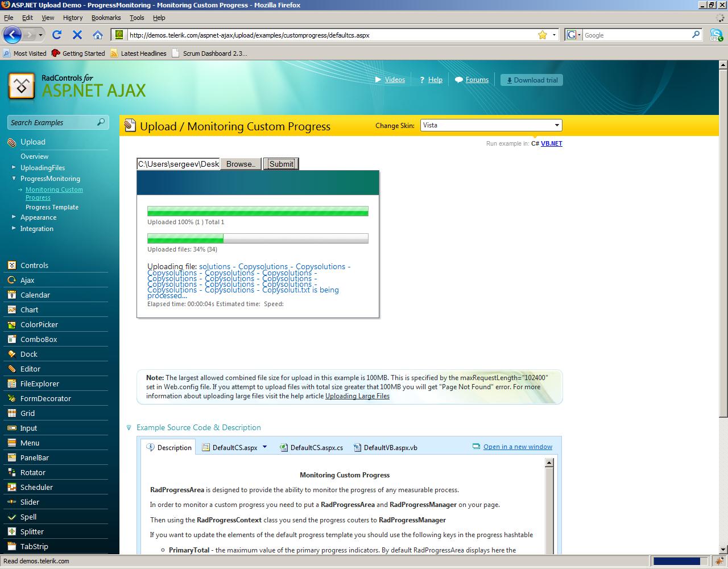This screenshot has width=728, height=569.
Task: Switch to the DefaultCS.aspx.cs tab
Action: point(311,447)
